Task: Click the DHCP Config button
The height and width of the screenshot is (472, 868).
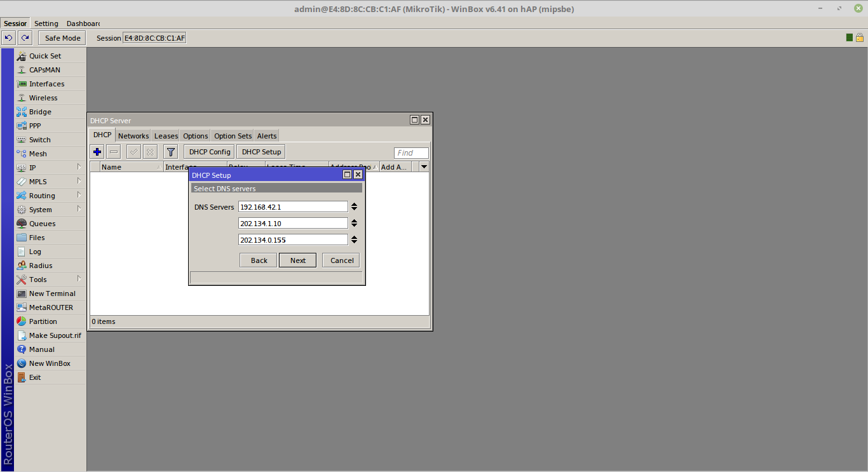Action: pos(210,152)
